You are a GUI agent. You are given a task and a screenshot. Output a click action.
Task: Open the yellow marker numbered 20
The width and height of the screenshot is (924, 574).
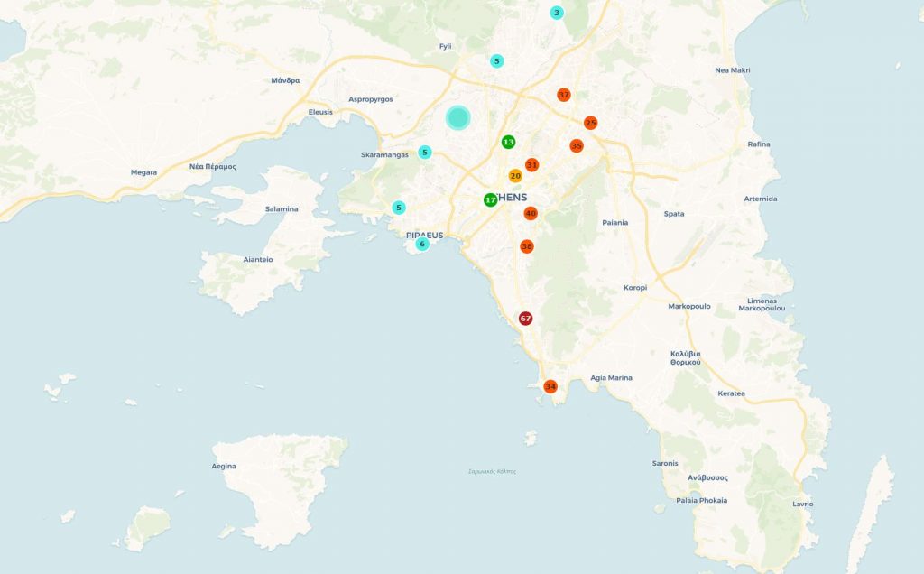pyautogui.click(x=515, y=176)
